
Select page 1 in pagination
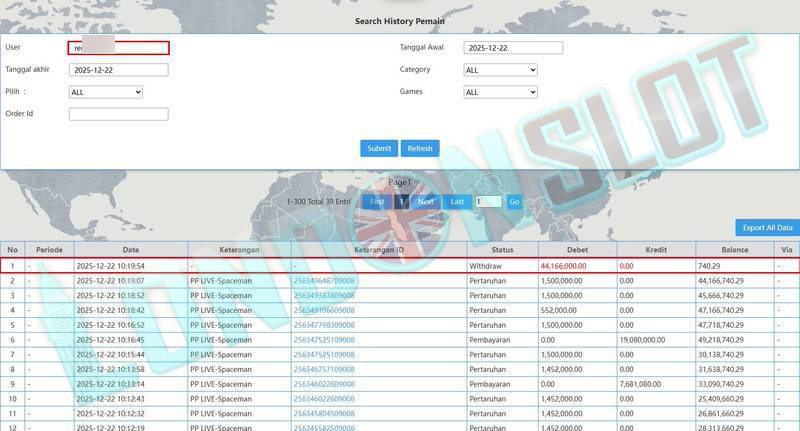point(401,202)
